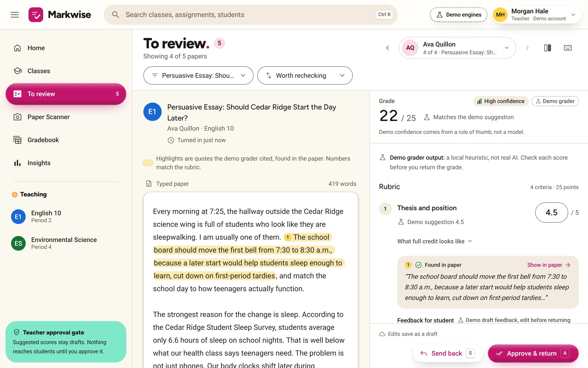Click the "419 words" count

click(342, 184)
